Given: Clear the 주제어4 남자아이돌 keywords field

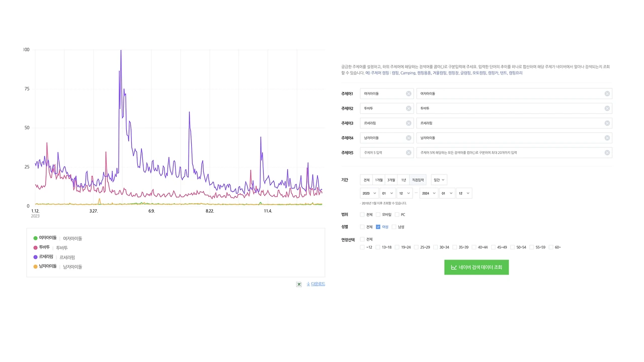Looking at the screenshot, I should click(607, 138).
